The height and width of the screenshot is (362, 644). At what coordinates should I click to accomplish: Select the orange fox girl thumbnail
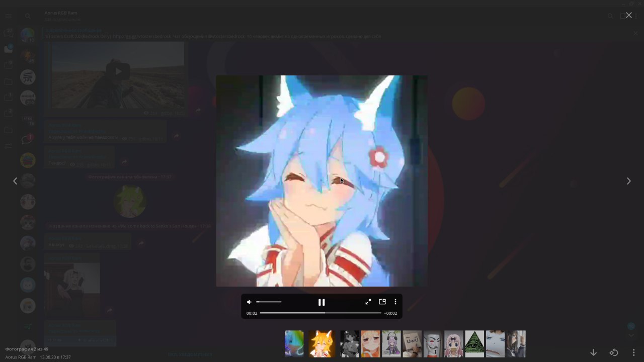[x=321, y=344]
